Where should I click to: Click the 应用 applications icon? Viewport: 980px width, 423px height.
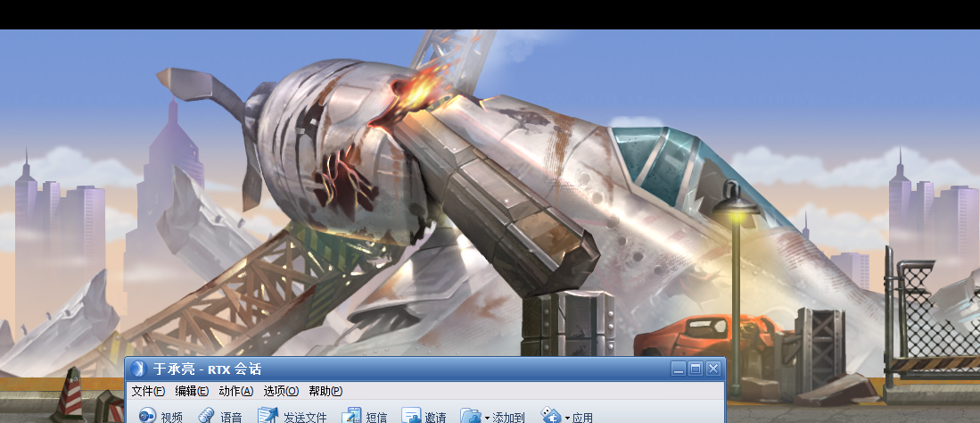551,416
